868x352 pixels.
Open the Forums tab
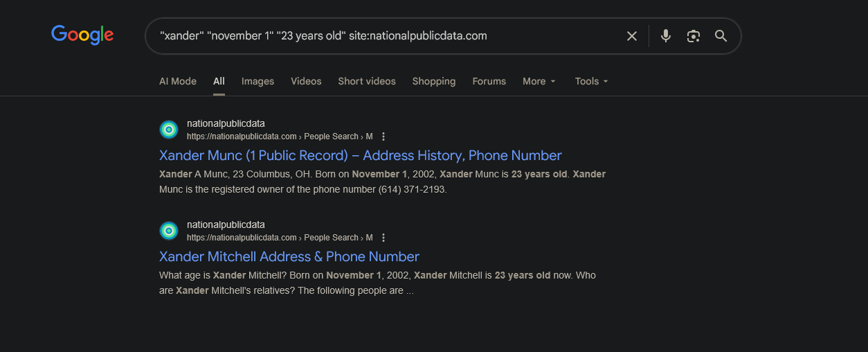(489, 81)
